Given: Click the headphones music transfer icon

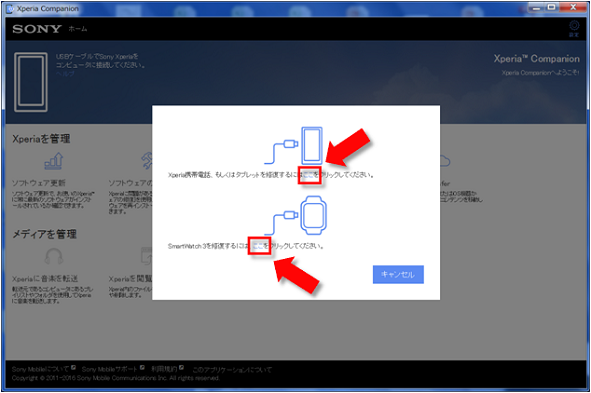Looking at the screenshot, I should tap(54, 257).
